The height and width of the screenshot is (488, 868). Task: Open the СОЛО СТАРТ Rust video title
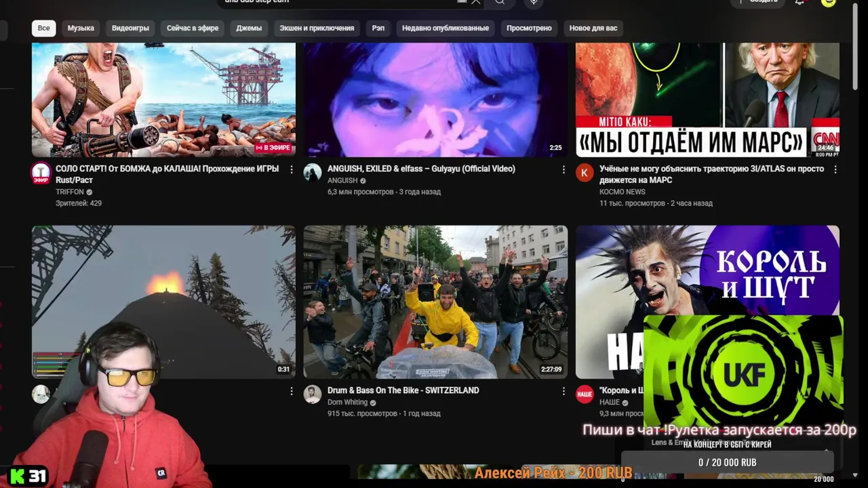[x=167, y=174]
